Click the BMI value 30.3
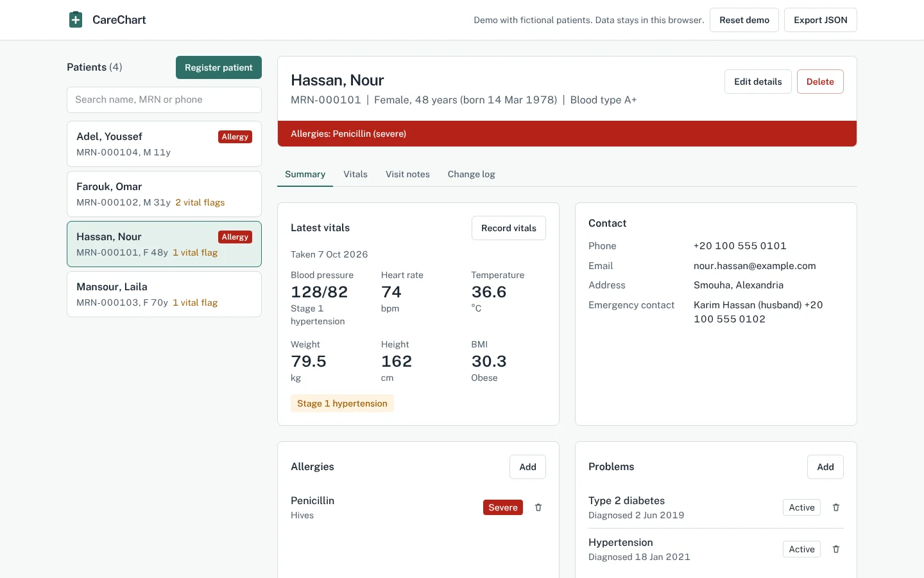The width and height of the screenshot is (924, 578). click(x=489, y=361)
